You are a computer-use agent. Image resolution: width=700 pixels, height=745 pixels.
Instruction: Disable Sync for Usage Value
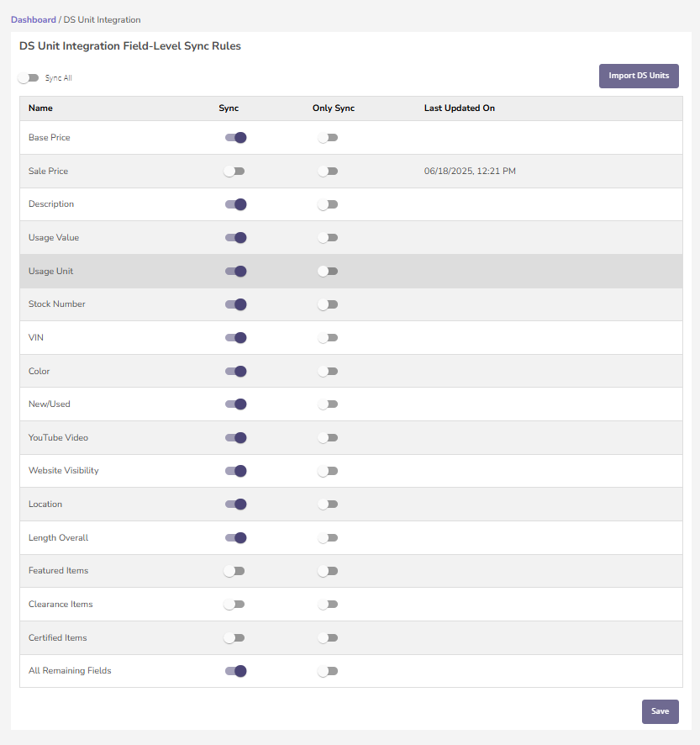point(235,238)
